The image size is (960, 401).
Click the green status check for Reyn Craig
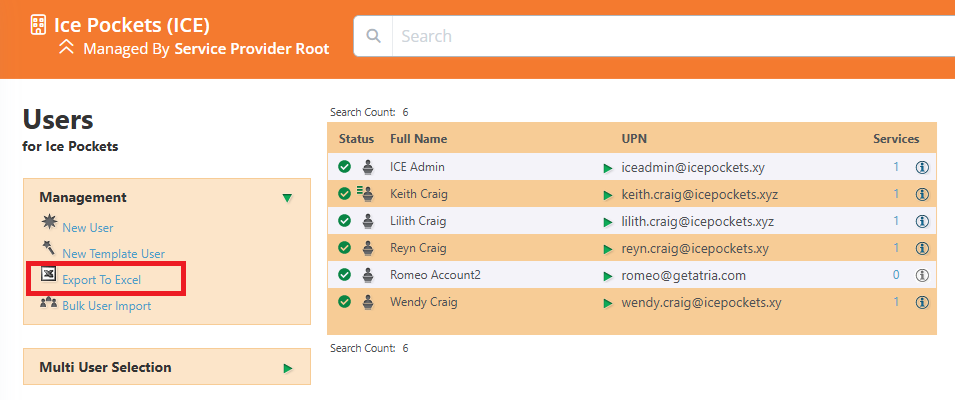tap(345, 248)
